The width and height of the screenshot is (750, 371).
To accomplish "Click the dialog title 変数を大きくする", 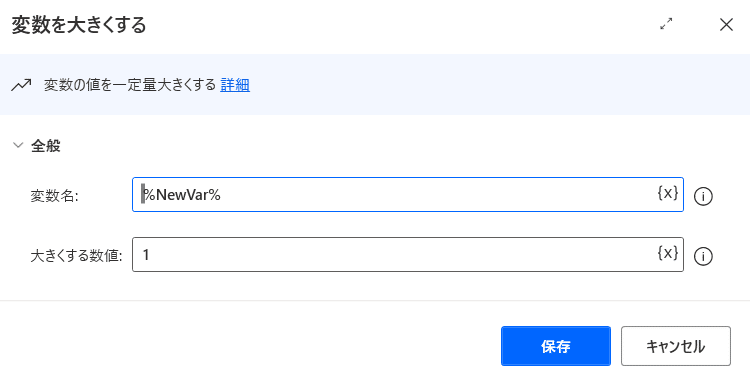I will pyautogui.click(x=79, y=25).
